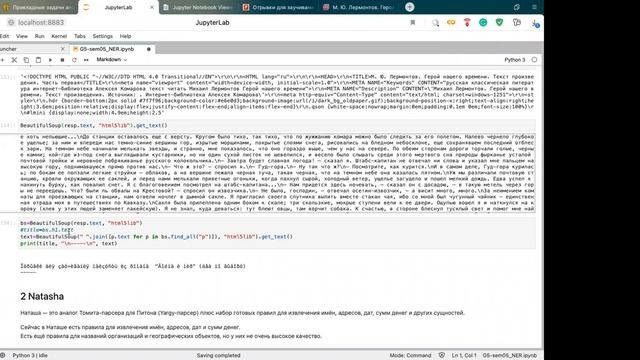
Task: Click the line 'Сейчас в Наташе есть правила'
Action: tap(130, 327)
